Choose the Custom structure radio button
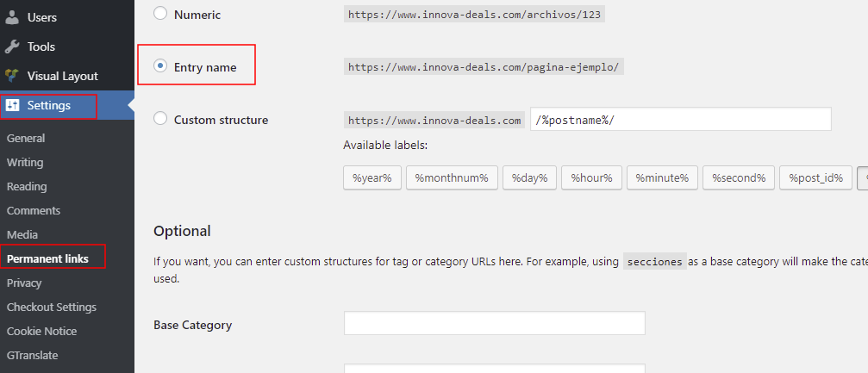 (x=160, y=120)
